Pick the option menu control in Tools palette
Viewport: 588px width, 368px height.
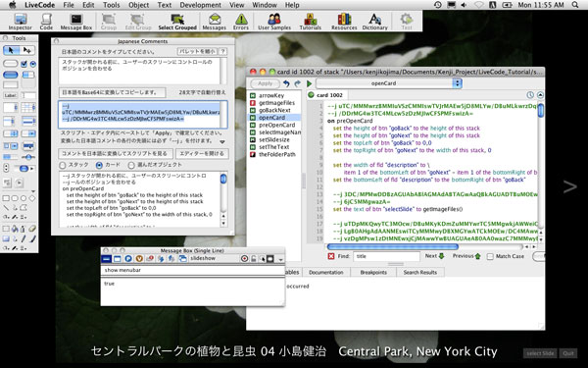click(11, 132)
